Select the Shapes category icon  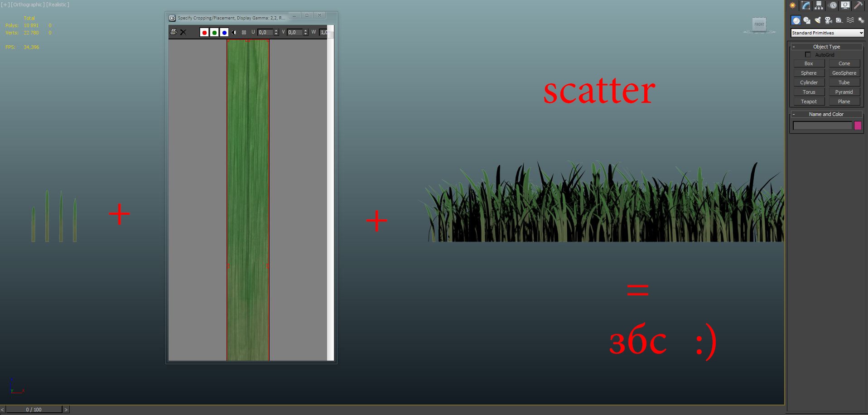pos(807,20)
